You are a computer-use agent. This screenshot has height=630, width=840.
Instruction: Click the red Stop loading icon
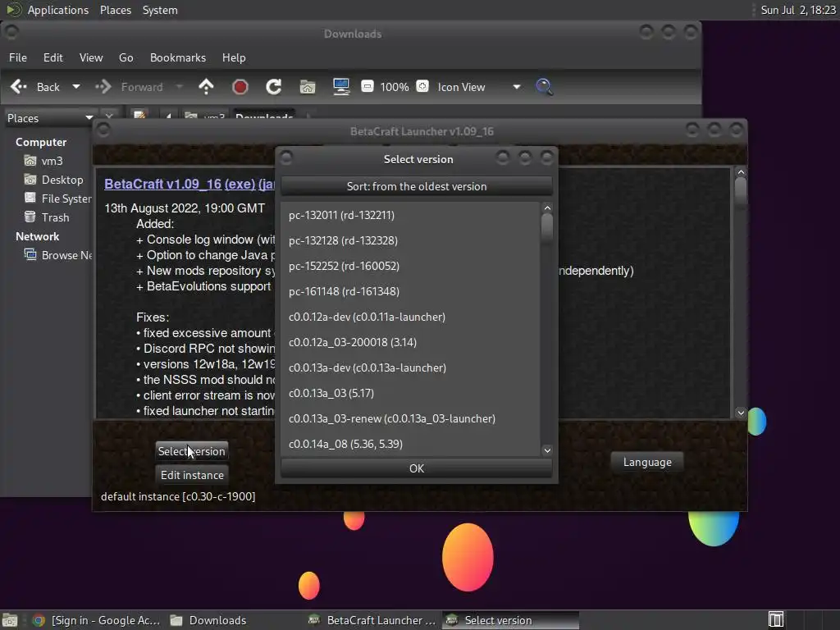click(x=240, y=86)
